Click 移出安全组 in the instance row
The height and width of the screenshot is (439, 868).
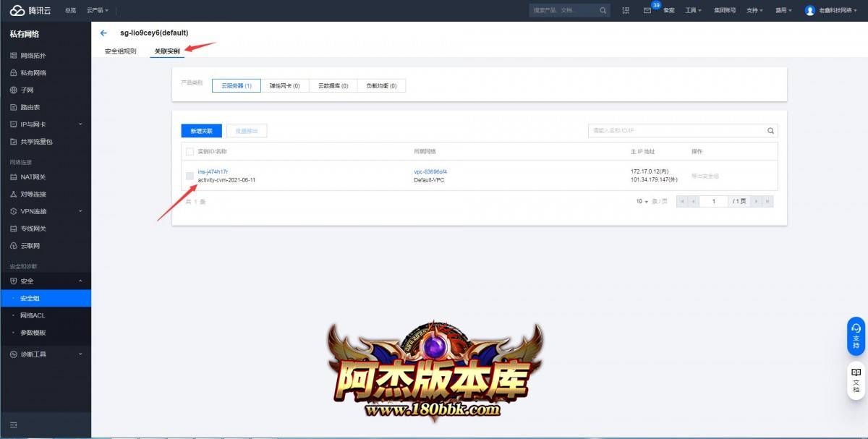pyautogui.click(x=705, y=176)
